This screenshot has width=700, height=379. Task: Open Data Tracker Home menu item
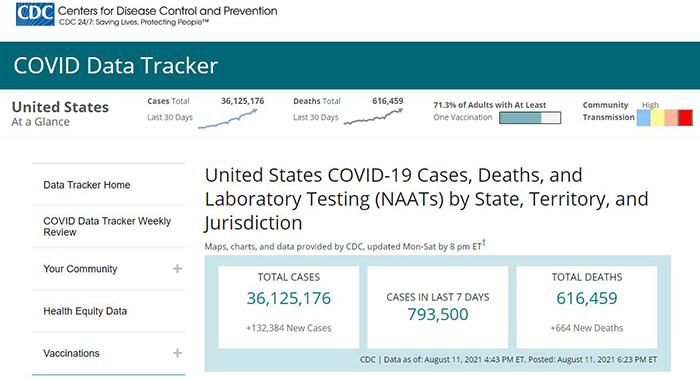pos(87,185)
